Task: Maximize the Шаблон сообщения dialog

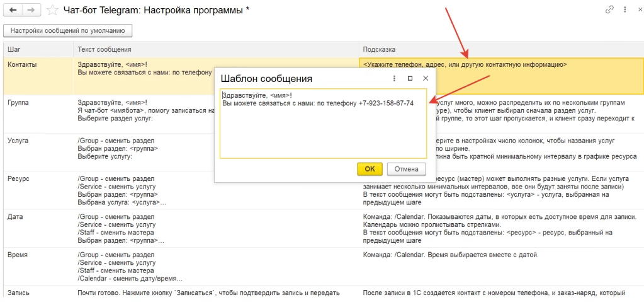Action: tap(410, 78)
